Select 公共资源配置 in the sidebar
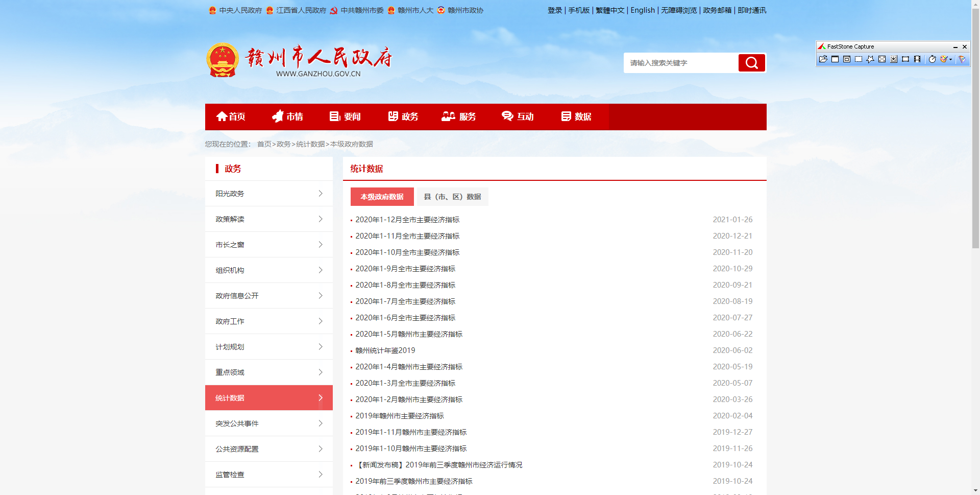980x495 pixels. click(x=269, y=449)
